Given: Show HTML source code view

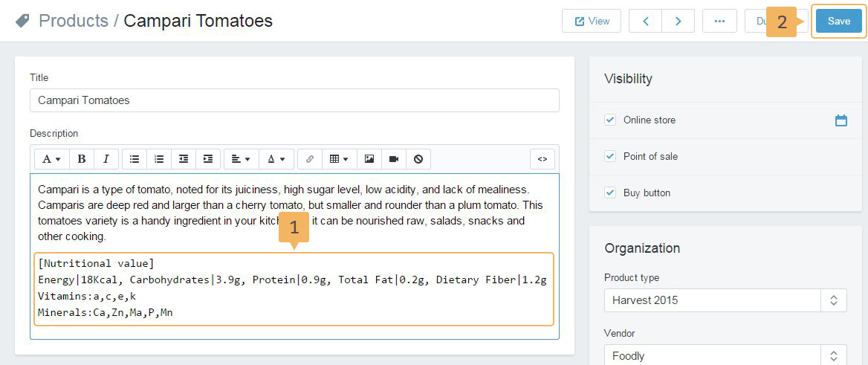Looking at the screenshot, I should (542, 159).
